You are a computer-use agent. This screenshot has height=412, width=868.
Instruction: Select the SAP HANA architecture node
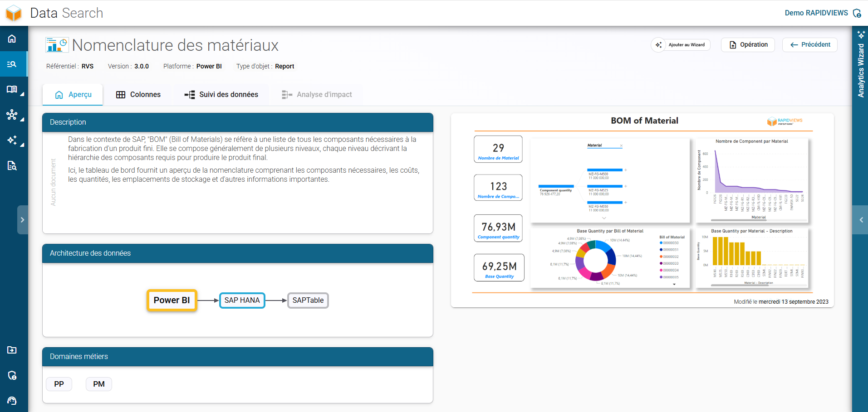tap(242, 300)
